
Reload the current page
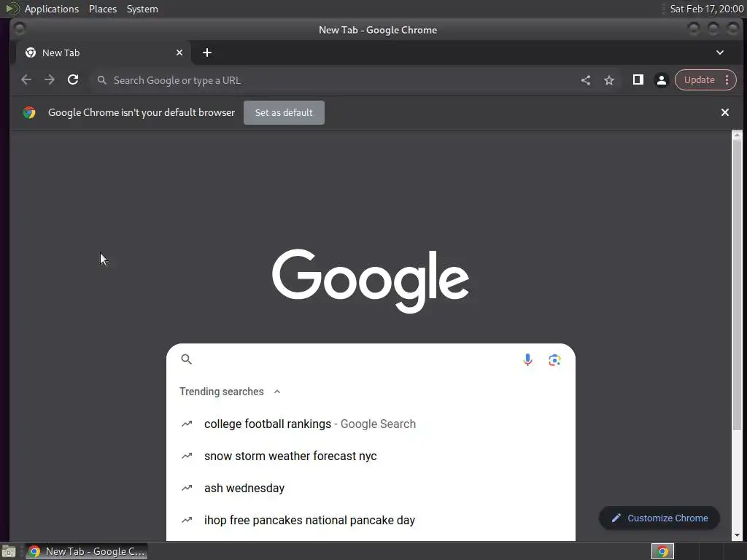73,80
